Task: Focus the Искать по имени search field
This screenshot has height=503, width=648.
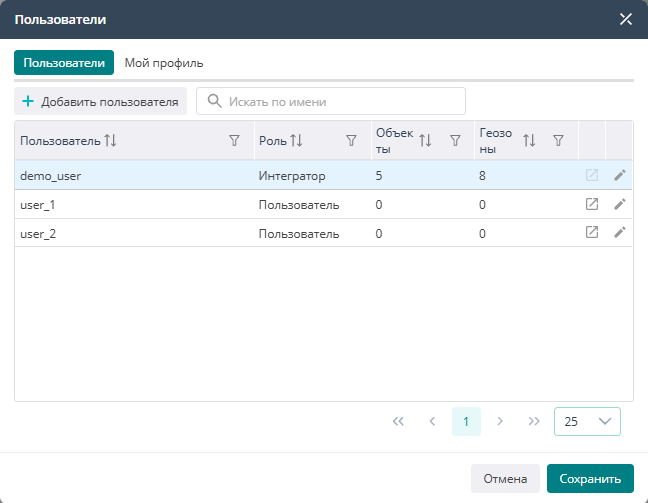Action: click(331, 101)
